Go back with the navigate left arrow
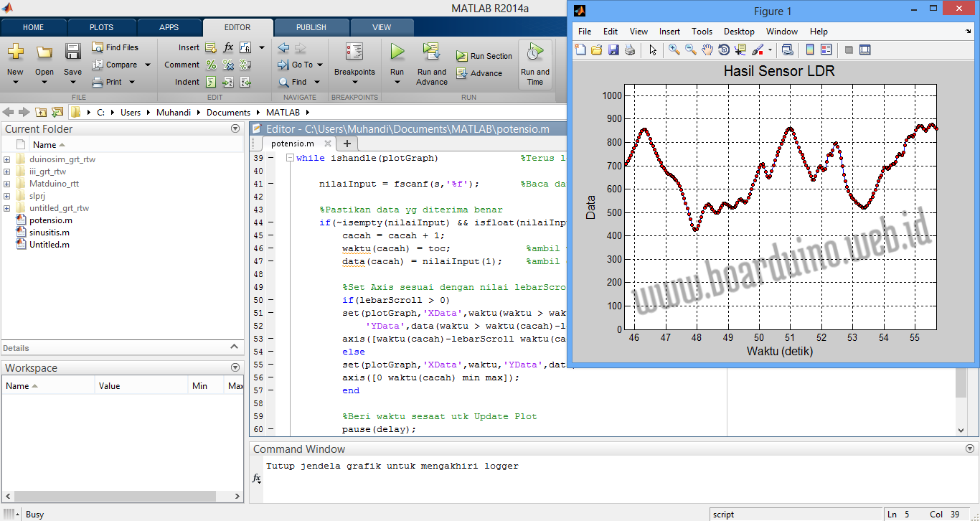 pos(283,47)
